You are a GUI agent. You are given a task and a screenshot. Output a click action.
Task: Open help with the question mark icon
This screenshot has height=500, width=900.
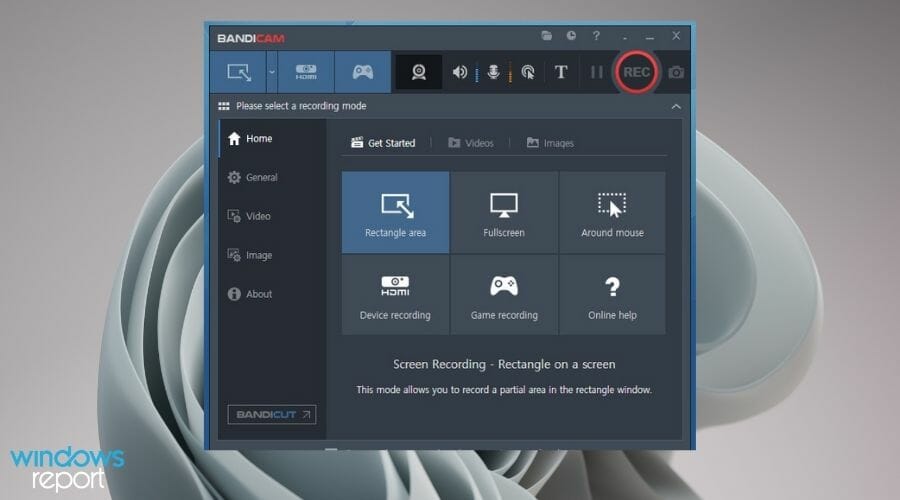[596, 36]
